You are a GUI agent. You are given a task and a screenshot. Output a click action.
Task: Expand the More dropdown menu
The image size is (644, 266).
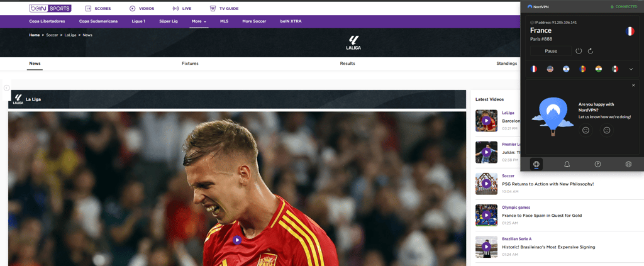[199, 21]
